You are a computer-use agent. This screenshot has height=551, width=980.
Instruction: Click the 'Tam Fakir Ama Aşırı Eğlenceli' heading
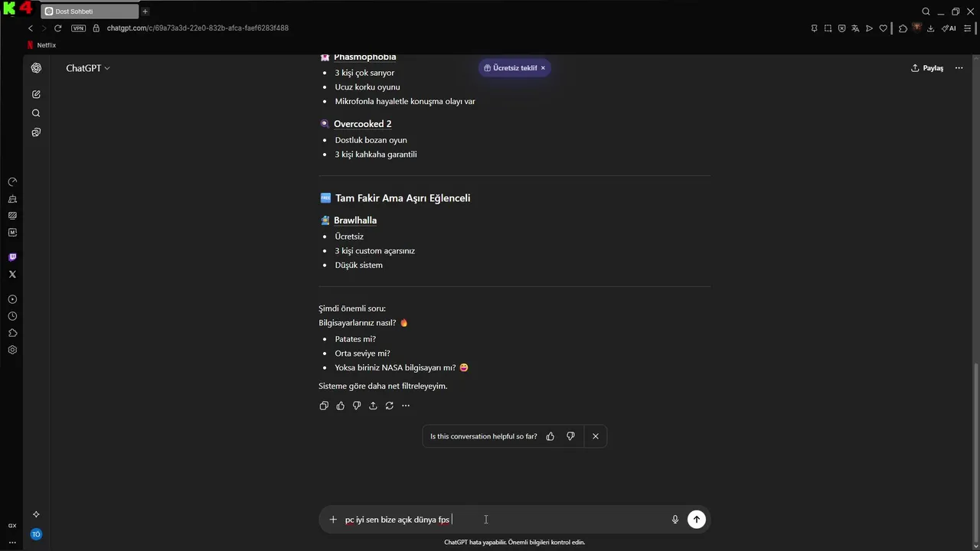click(x=403, y=198)
